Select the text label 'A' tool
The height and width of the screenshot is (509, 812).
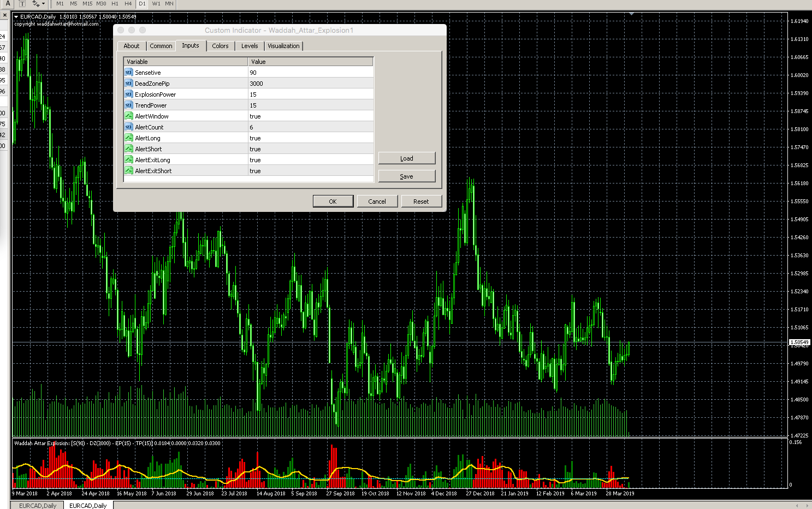[8, 4]
